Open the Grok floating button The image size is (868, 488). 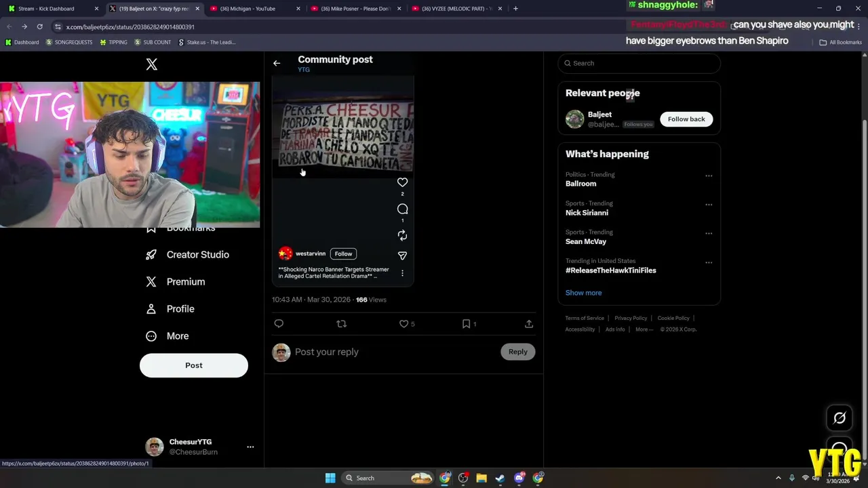[840, 418]
